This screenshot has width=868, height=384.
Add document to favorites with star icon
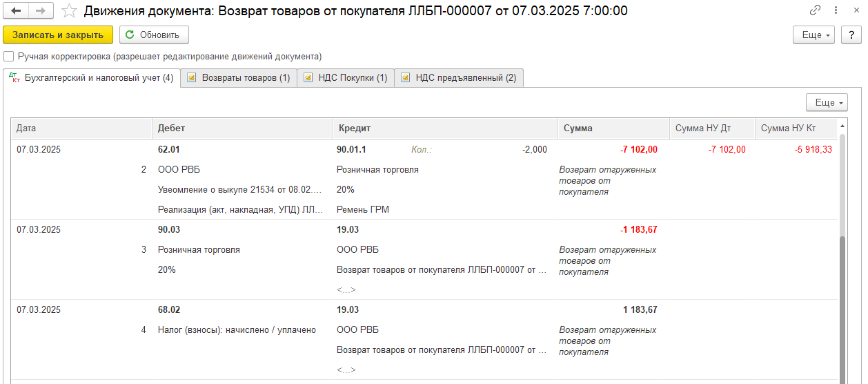coord(69,11)
